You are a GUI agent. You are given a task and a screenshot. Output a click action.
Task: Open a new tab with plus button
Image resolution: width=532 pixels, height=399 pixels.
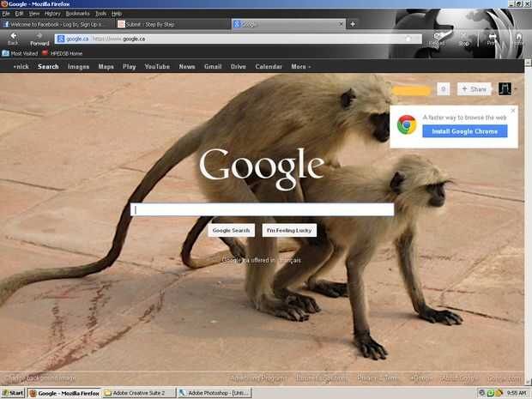tap(353, 24)
